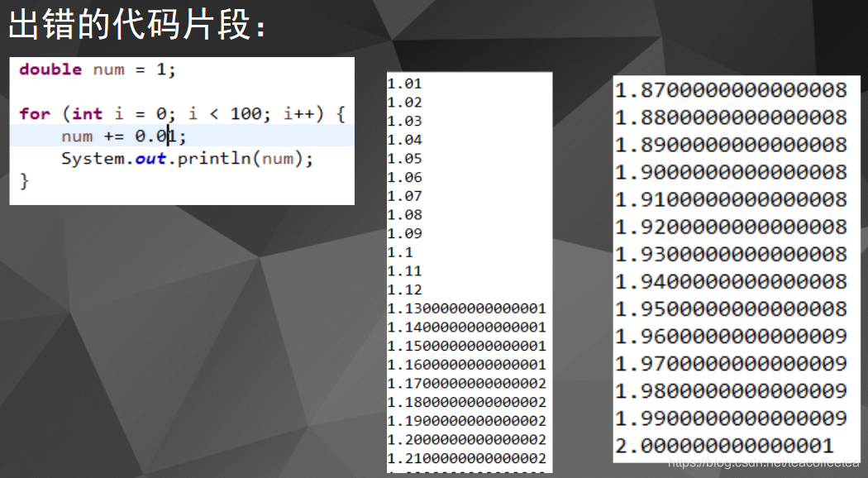
Task: Select output value 1.05
Action: click(x=405, y=159)
